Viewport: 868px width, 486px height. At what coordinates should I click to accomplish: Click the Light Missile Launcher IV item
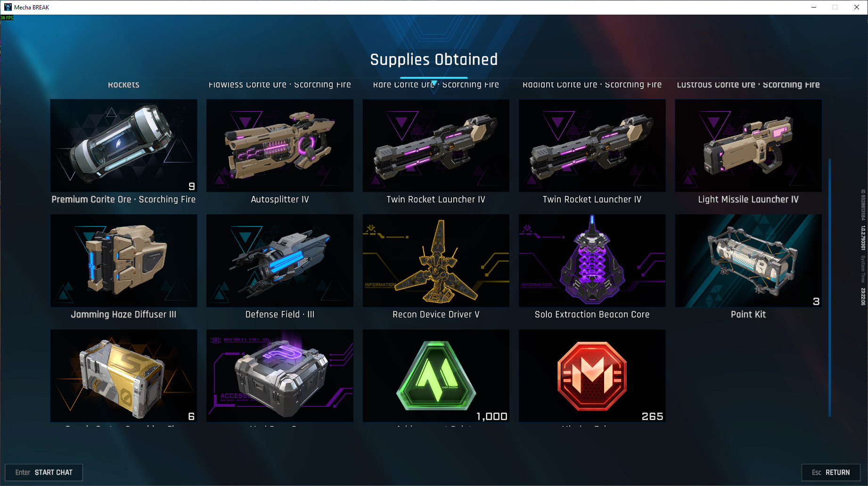748,146
